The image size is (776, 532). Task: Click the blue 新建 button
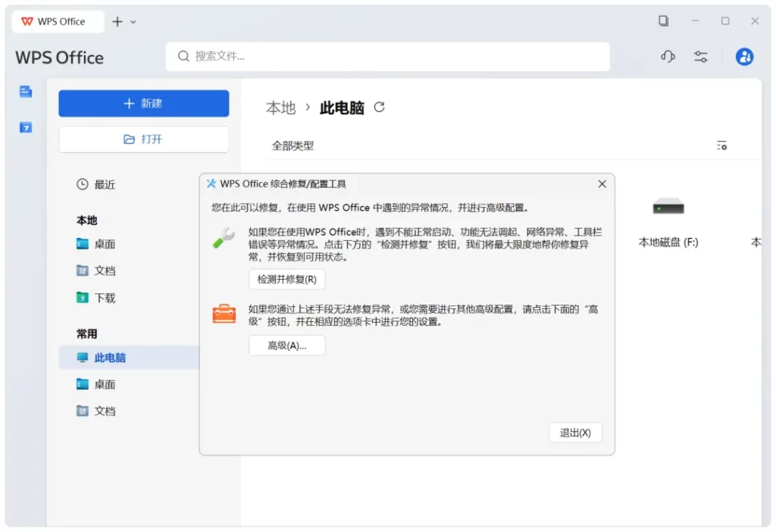[143, 103]
